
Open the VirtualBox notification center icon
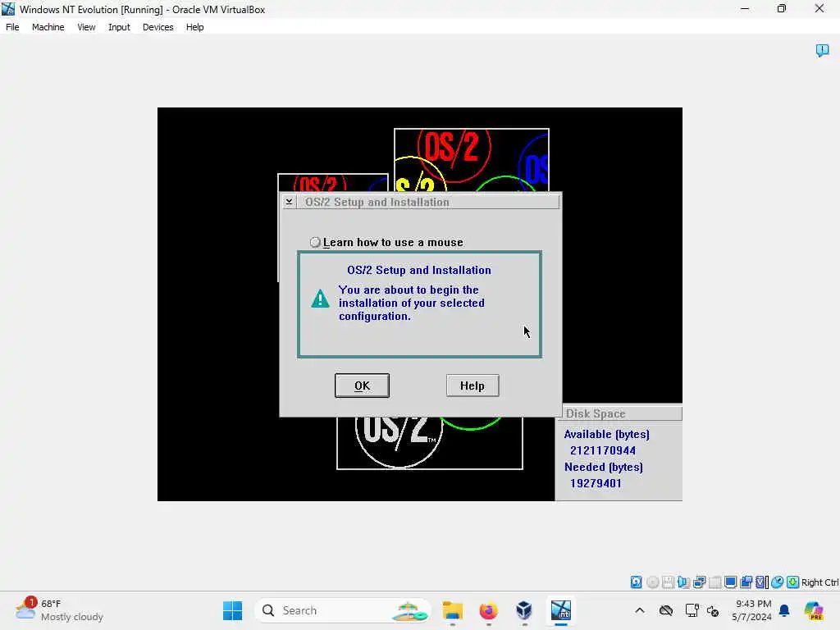(x=822, y=50)
